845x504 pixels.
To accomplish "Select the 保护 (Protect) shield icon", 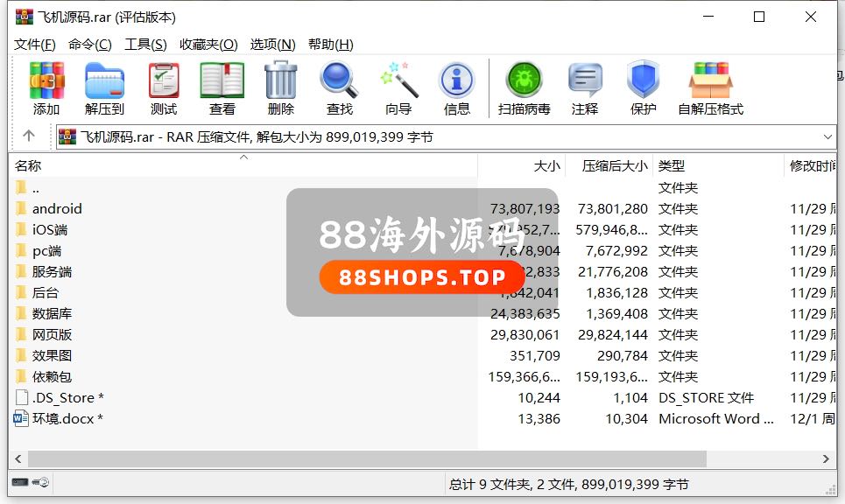I will click(x=643, y=88).
